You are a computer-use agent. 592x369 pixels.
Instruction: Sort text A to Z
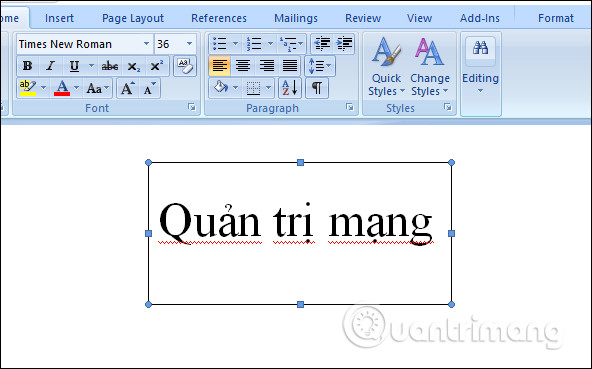coord(290,88)
